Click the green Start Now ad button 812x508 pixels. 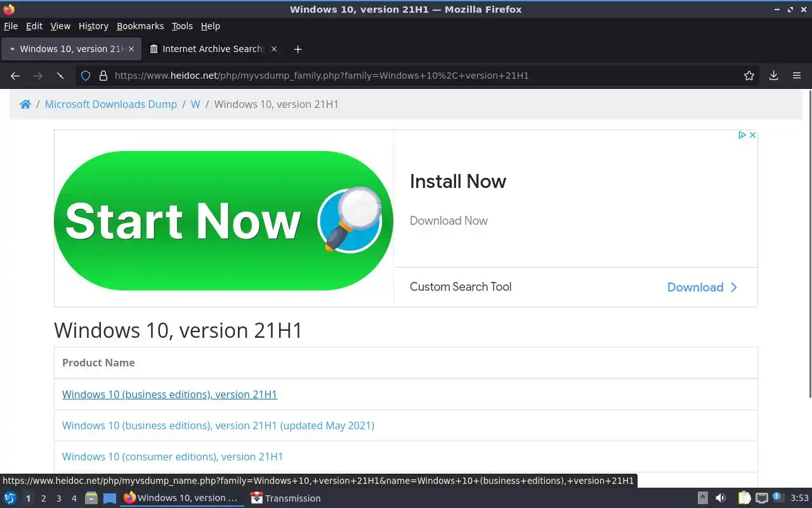(223, 220)
